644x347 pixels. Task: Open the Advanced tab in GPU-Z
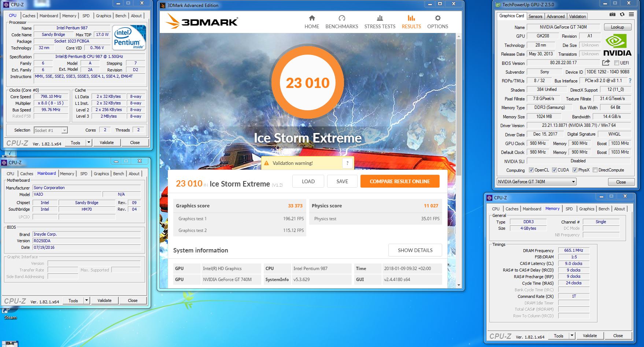click(x=556, y=16)
